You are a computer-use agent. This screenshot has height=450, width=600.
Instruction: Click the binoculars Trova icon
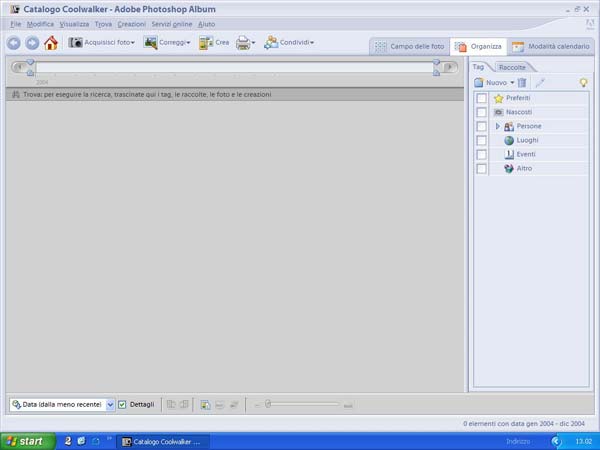click(x=16, y=94)
